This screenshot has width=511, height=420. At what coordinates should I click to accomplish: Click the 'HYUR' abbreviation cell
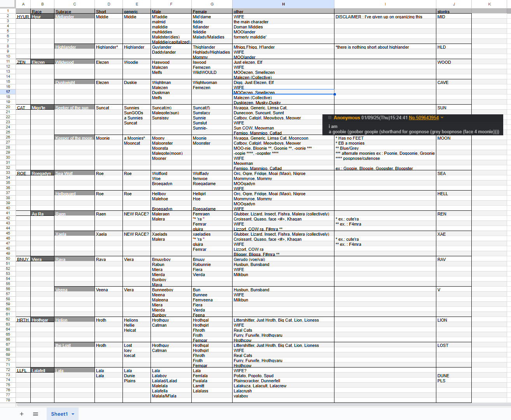pos(23,17)
